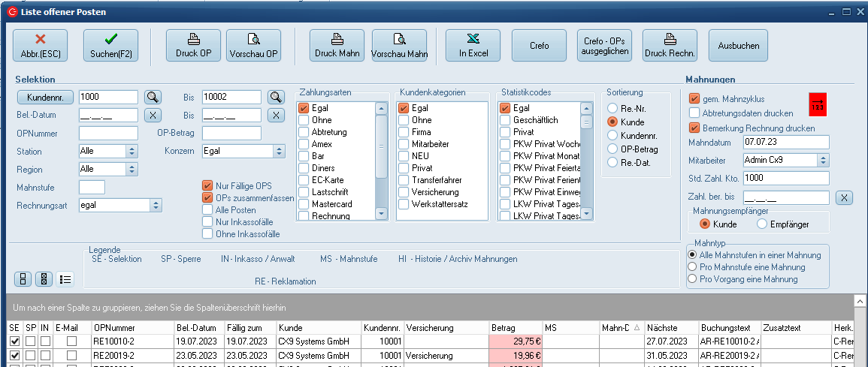Viewport: 868px width, 367px height.
Task: Click the Abbr.(ESC) cancel button
Action: pyautogui.click(x=40, y=46)
